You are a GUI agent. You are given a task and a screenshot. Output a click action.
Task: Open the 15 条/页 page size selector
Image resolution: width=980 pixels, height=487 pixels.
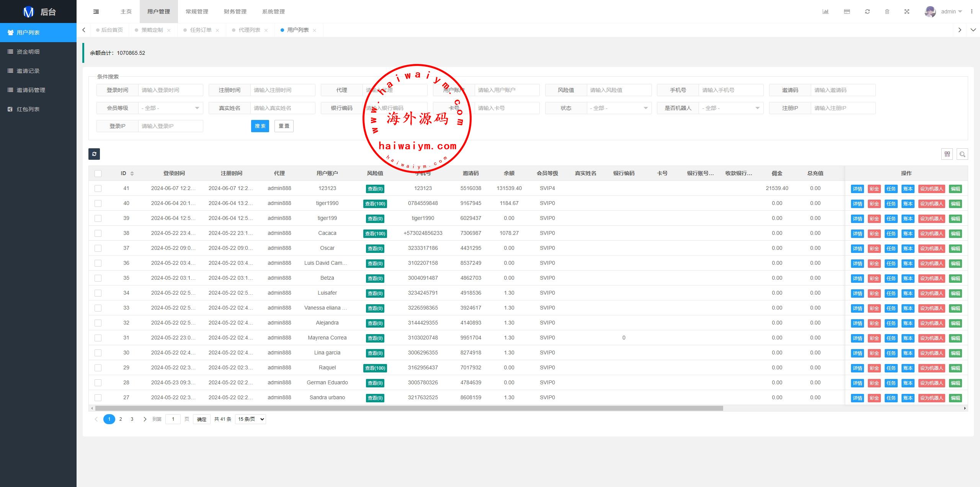(251, 419)
